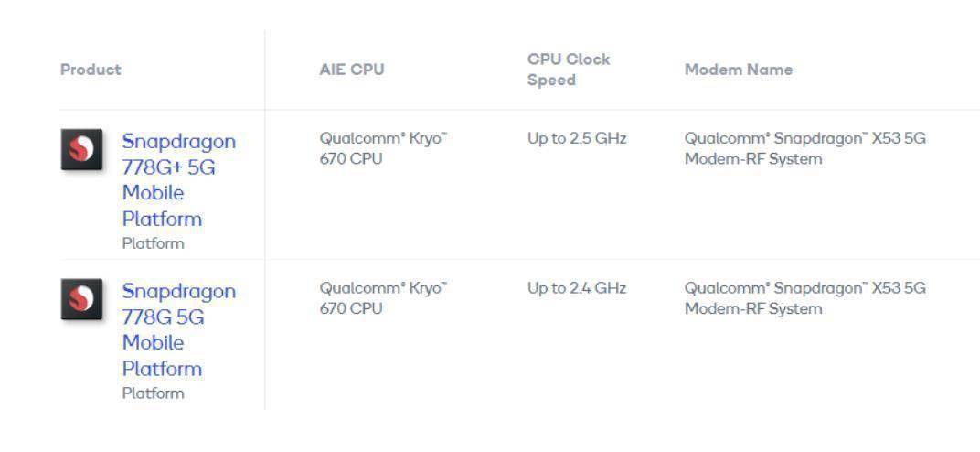Select the CPU Clock Speed column header

click(x=569, y=70)
